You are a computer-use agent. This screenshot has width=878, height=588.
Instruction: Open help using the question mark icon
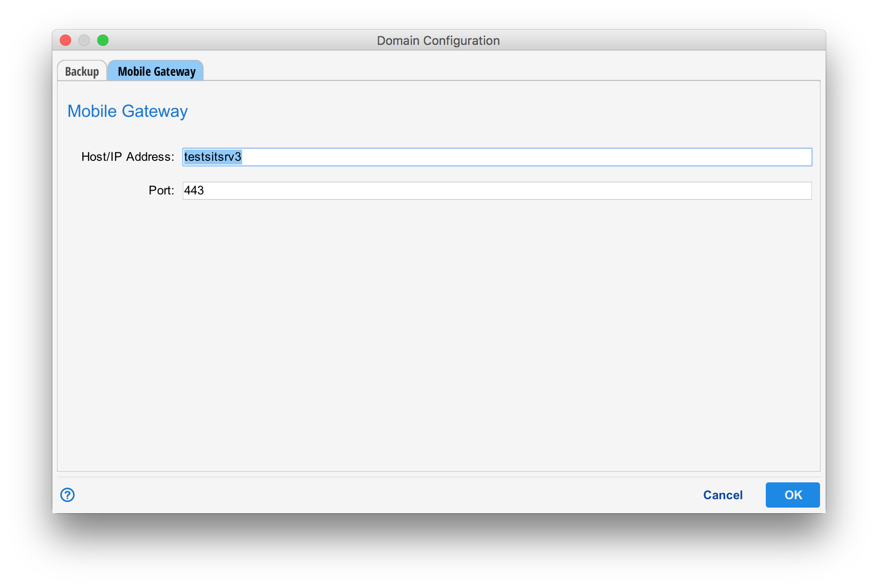[x=67, y=495]
